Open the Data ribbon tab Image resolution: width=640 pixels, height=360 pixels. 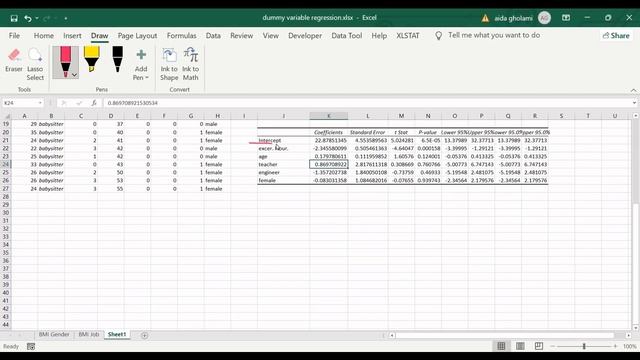[213, 36]
